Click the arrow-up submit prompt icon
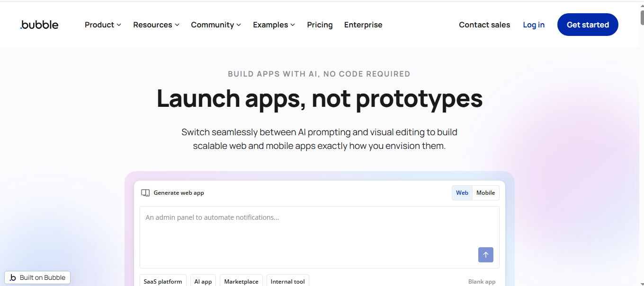This screenshot has height=286, width=644. (x=485, y=255)
